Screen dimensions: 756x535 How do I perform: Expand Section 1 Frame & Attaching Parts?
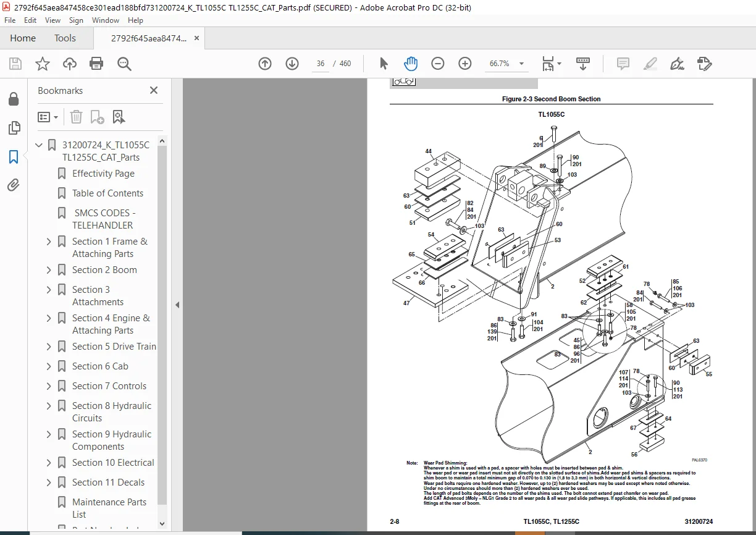[49, 242]
